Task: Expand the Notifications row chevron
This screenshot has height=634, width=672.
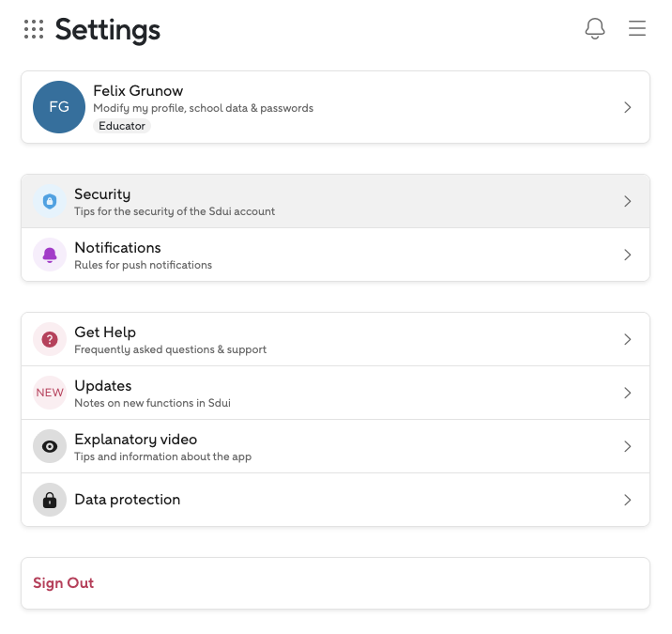Action: click(x=628, y=255)
